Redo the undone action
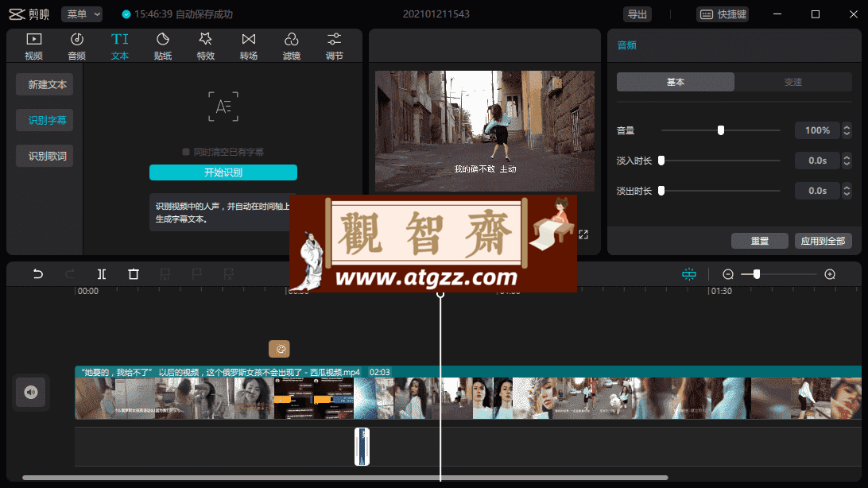This screenshot has width=868, height=488. 70,274
